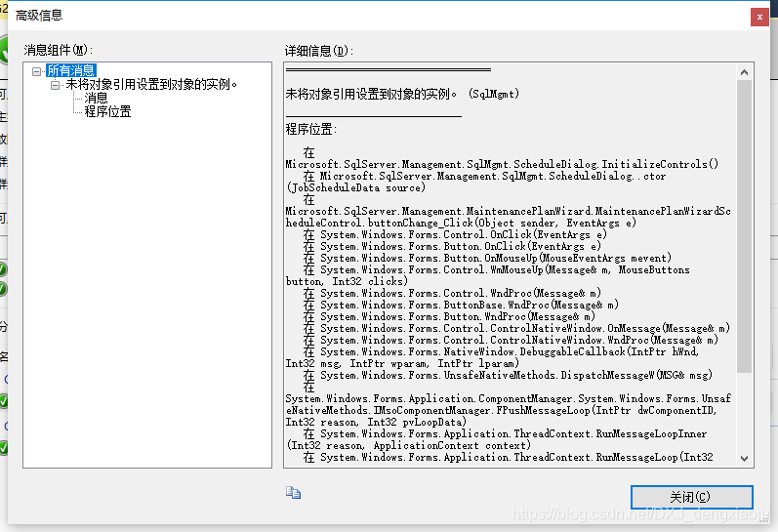
Task: Click the error text ending with (SqlMgmt)
Action: [x=402, y=94]
